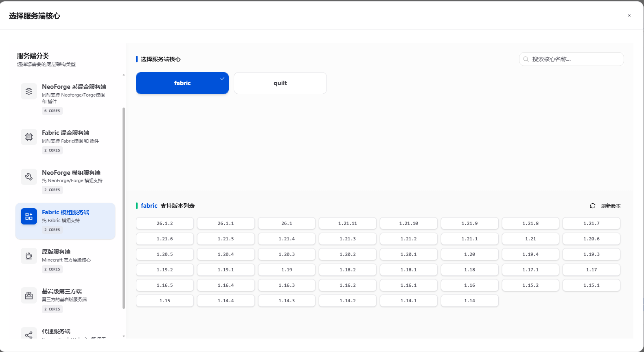Viewport: 644px width, 352px height.
Task: Click the category list scroll-down arrow
Action: pyautogui.click(x=124, y=337)
